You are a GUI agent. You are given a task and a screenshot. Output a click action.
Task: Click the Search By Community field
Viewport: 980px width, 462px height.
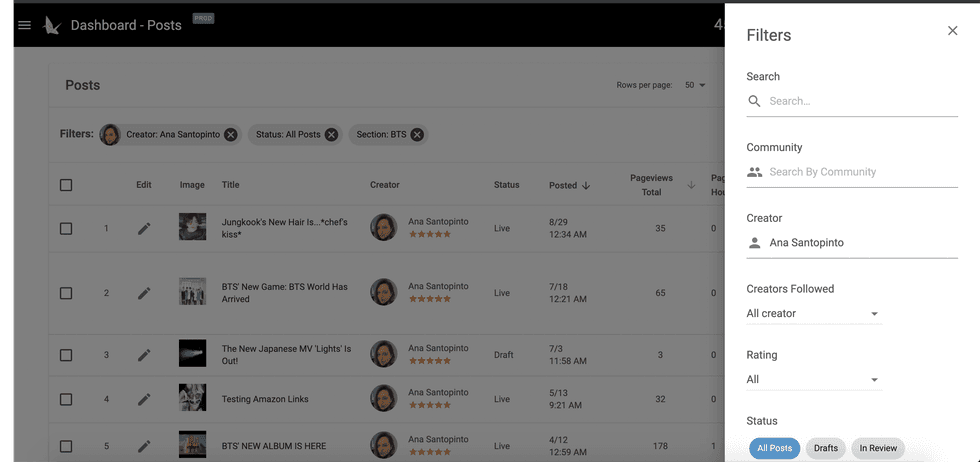860,172
